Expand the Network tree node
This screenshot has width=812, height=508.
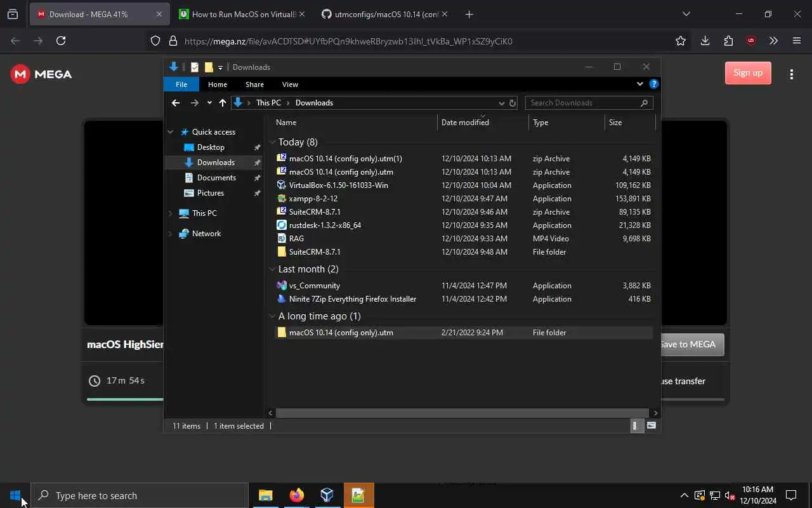click(170, 234)
